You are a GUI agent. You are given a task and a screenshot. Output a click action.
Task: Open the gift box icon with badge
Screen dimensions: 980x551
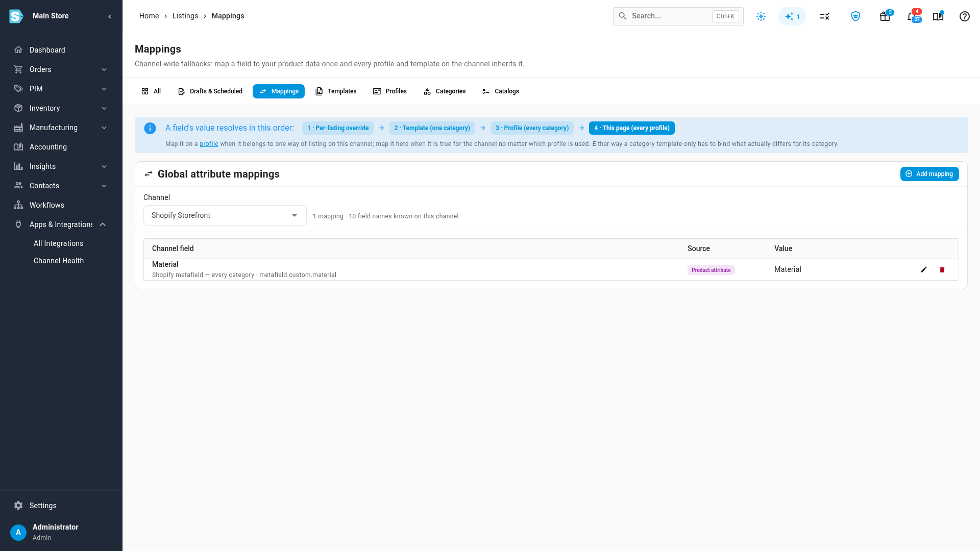(886, 16)
